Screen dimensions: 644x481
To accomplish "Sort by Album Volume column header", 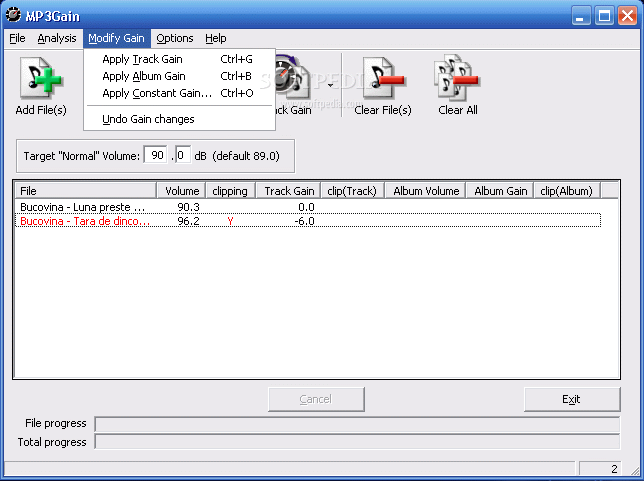I will (425, 191).
